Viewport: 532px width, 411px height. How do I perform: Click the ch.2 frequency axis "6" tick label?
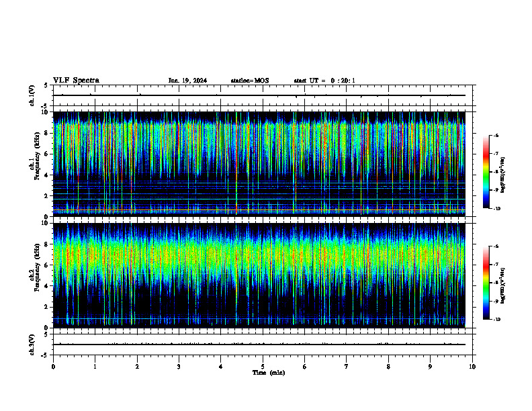(47, 265)
